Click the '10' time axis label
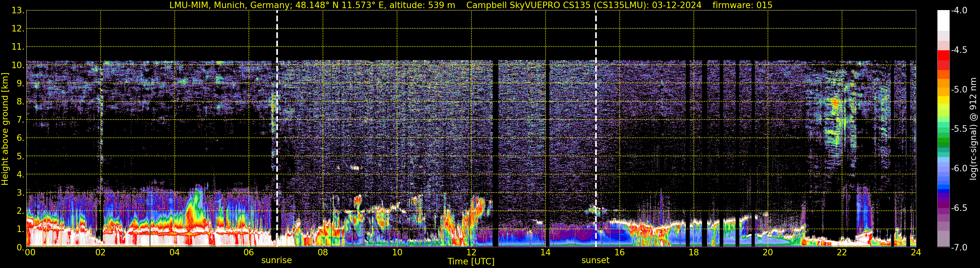980x268 pixels. (397, 252)
